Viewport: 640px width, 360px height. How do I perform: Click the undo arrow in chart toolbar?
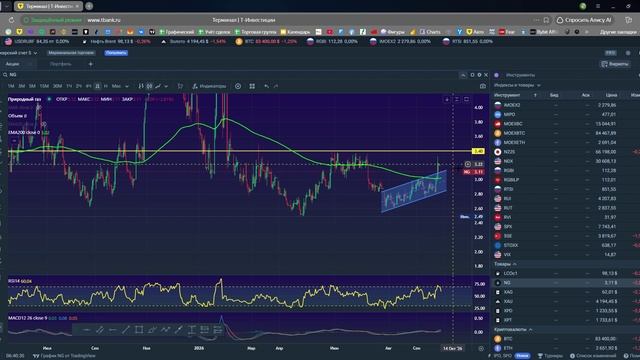tap(266, 86)
